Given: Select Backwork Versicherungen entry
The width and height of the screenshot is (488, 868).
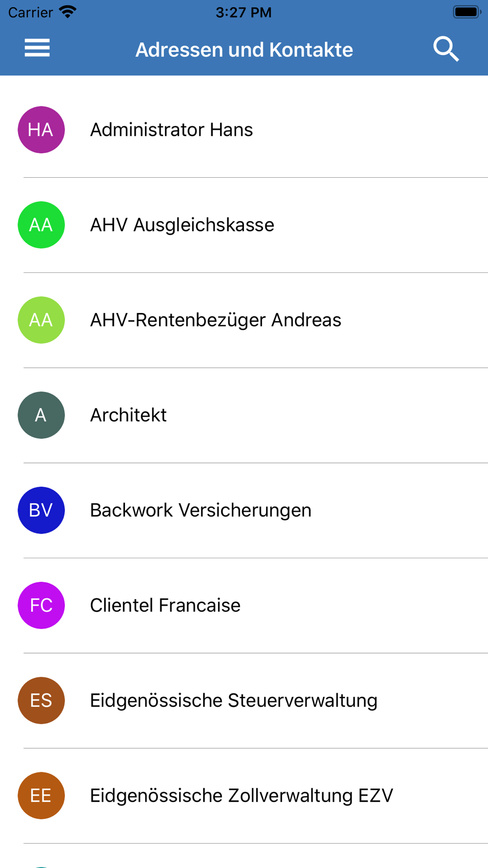Looking at the screenshot, I should [244, 510].
